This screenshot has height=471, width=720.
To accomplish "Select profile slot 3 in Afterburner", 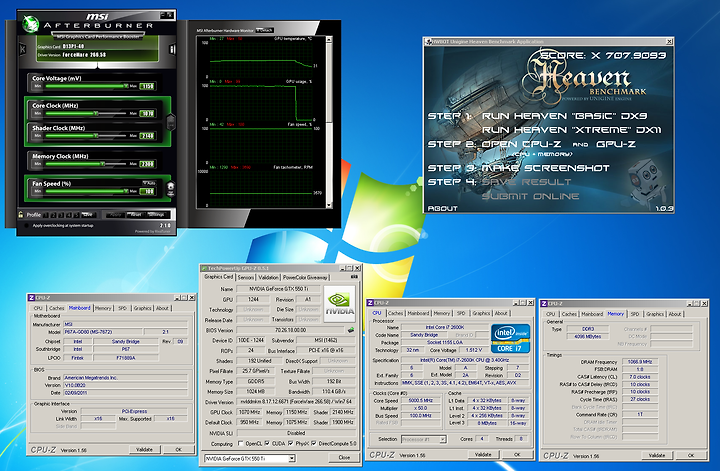I will click(x=61, y=214).
